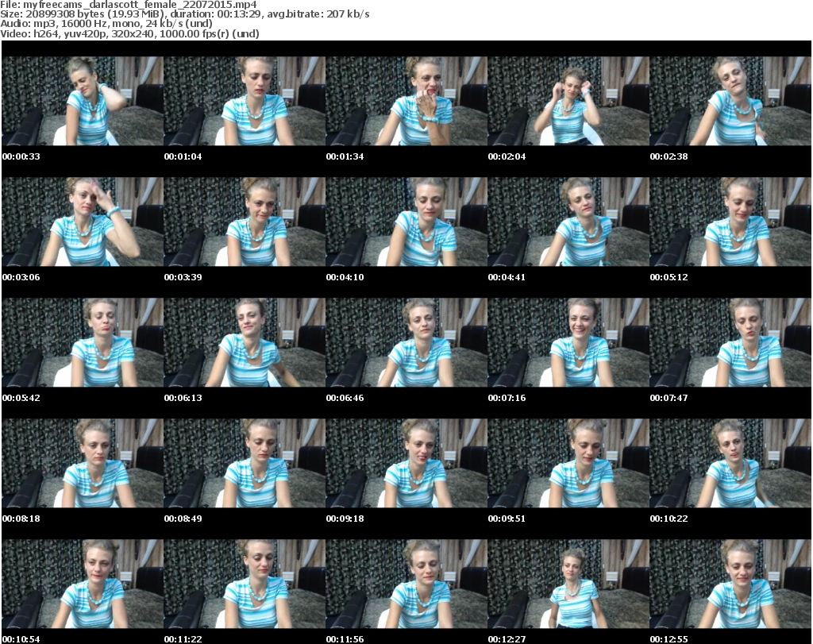Select the thumbnail frame at 00:03:39
The height and width of the screenshot is (644, 813).
pyautogui.click(x=245, y=222)
